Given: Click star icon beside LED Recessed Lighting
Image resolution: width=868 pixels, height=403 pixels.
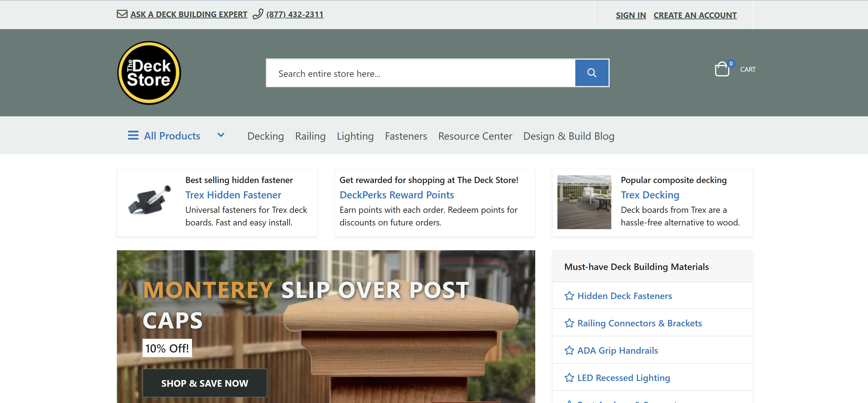Looking at the screenshot, I should coord(569,378).
